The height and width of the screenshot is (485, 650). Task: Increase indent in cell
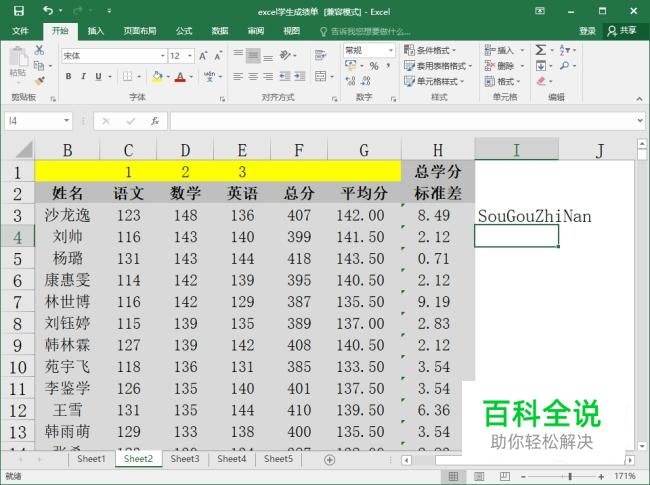point(300,76)
